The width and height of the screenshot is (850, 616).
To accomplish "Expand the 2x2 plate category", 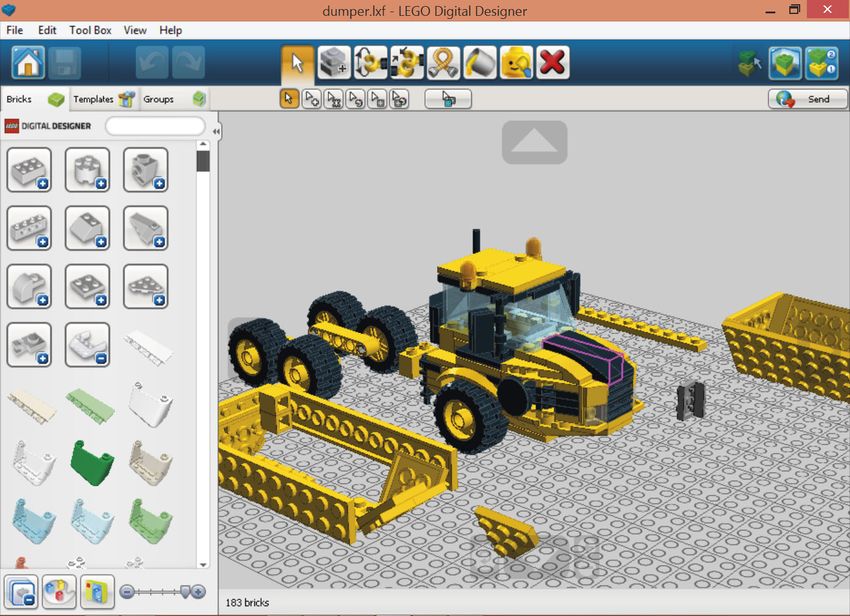I will click(87, 286).
